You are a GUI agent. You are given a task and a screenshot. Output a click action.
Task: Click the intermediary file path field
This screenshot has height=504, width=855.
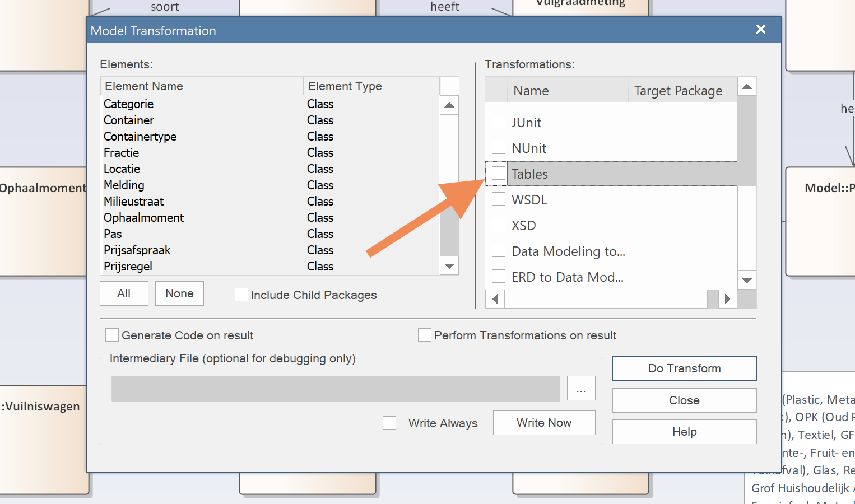coord(335,389)
